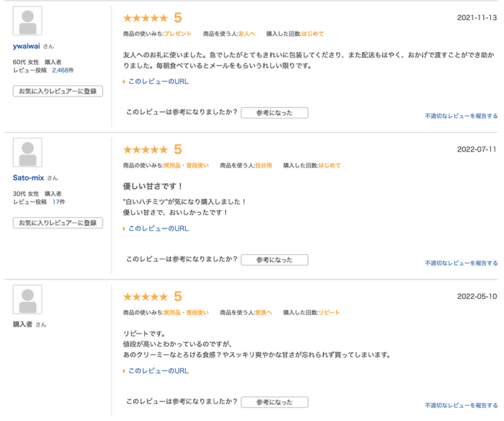Click ywaiwai's profile avatar icon
Viewport: 504px width, 421px height.
coord(28,21)
